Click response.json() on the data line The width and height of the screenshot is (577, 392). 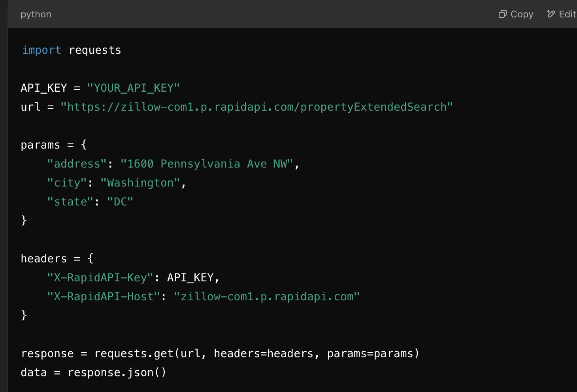117,372
